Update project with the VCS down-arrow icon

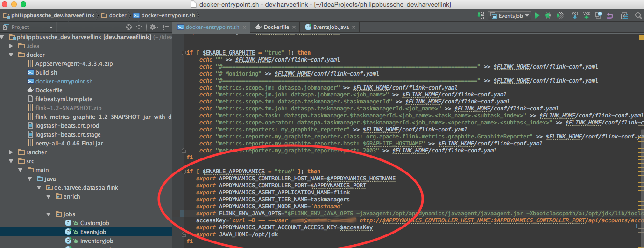[x=574, y=16]
